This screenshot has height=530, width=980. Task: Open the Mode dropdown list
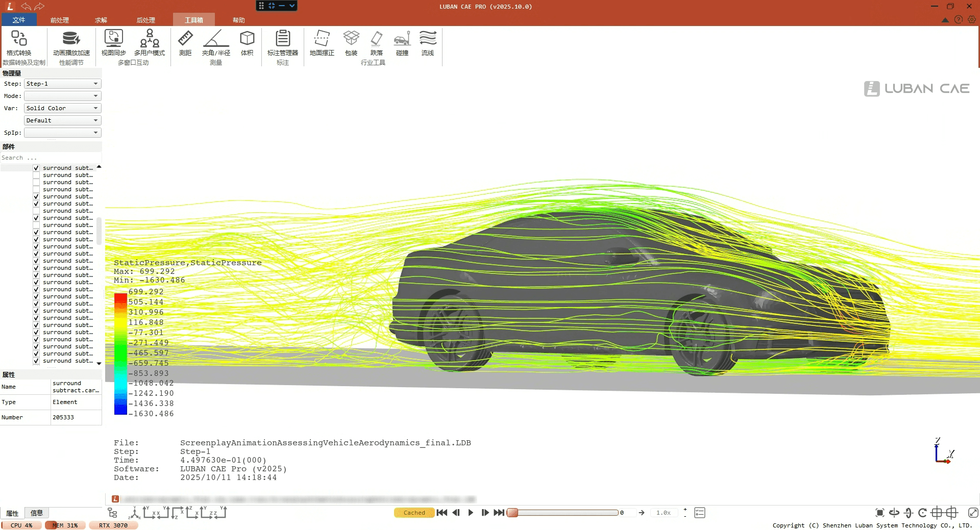[62, 96]
